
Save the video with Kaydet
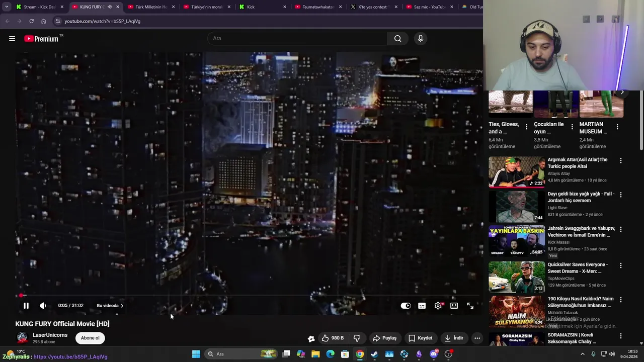[x=421, y=338]
